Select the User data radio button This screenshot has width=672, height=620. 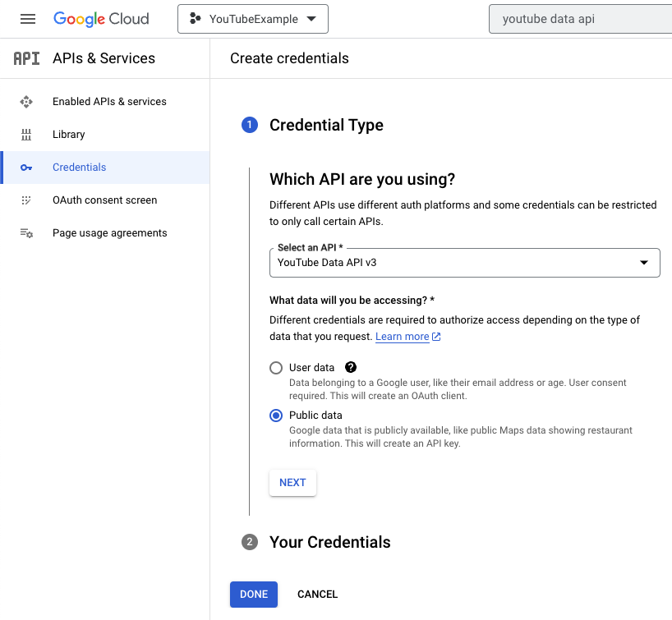pos(276,368)
